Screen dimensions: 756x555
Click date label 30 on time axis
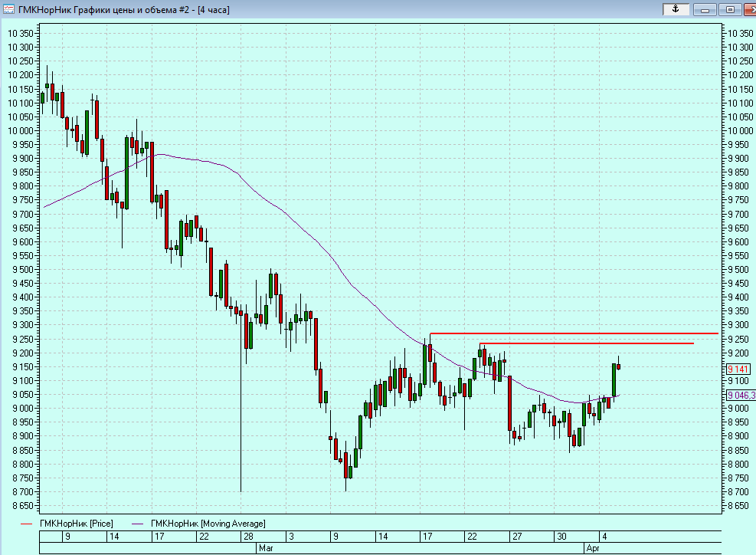561,536
